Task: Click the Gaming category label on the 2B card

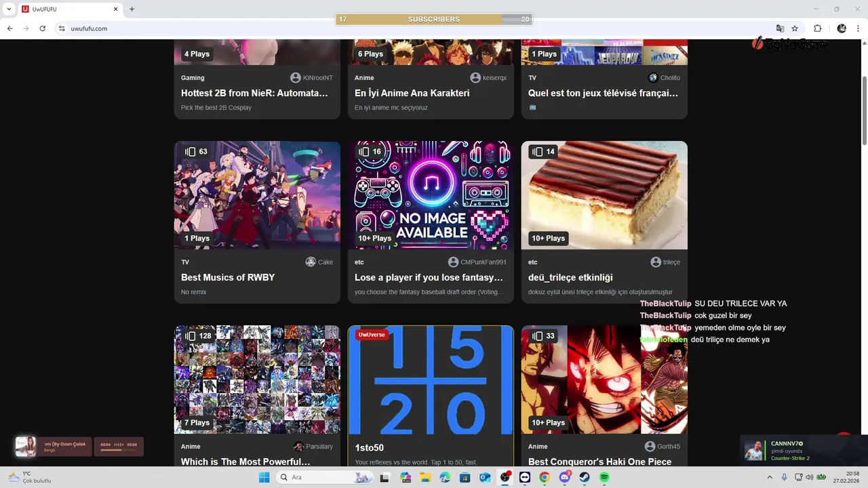Action: 193,77
